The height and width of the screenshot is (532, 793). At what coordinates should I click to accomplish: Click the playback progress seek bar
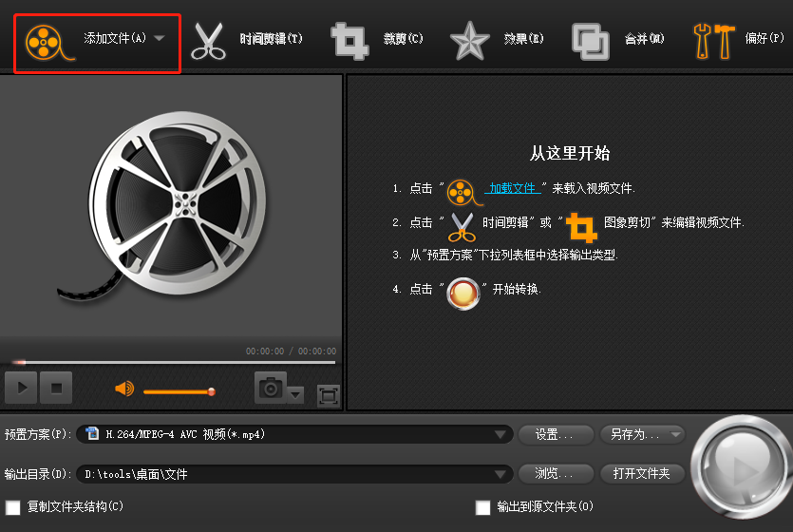[x=174, y=362]
